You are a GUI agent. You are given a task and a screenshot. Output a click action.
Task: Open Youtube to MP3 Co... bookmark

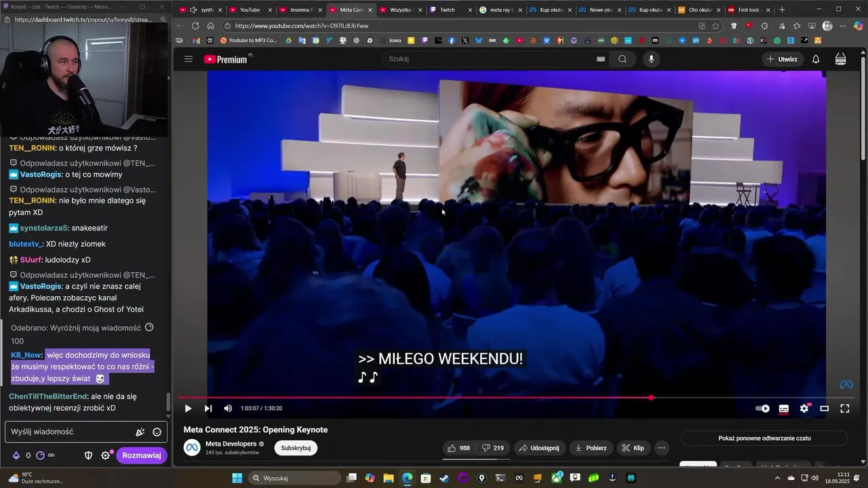tap(248, 40)
